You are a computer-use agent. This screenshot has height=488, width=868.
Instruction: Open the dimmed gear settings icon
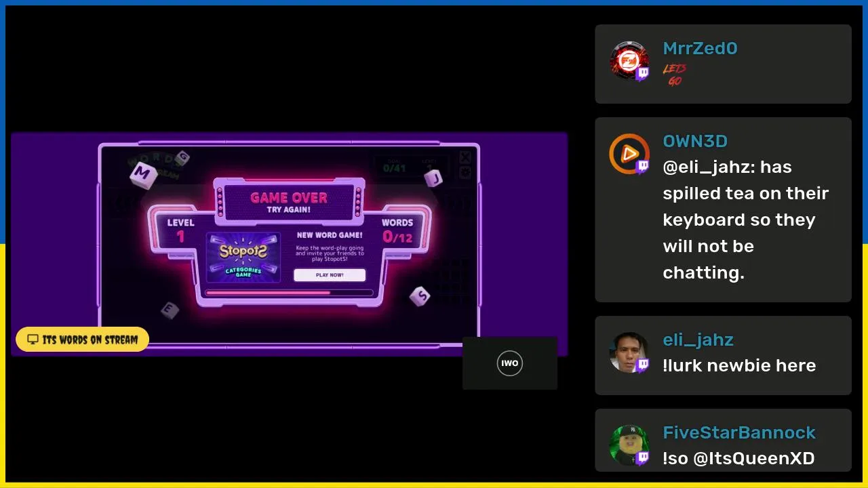pos(465,173)
